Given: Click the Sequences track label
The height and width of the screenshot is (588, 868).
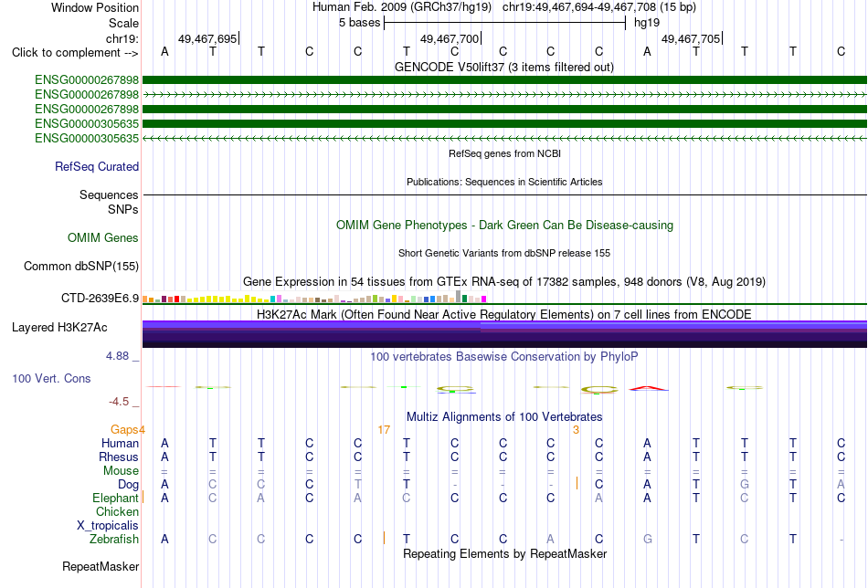Looking at the screenshot, I should pos(109,194).
